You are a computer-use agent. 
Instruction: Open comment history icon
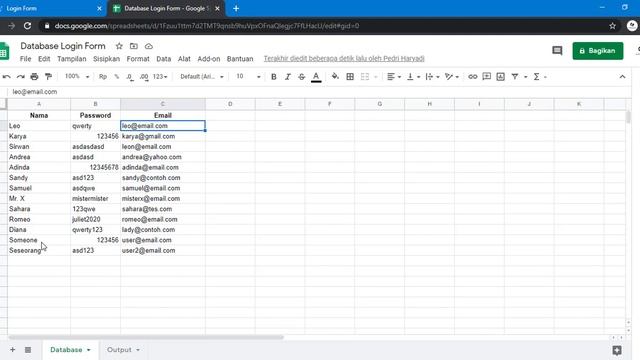557,51
